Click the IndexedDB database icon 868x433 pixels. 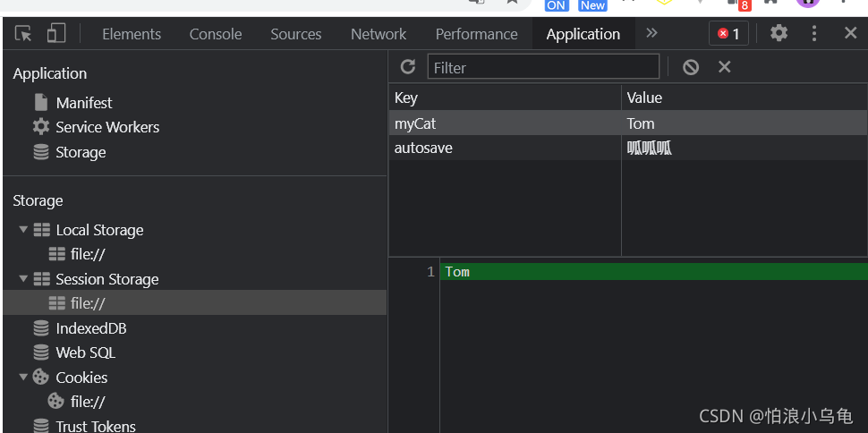click(41, 328)
